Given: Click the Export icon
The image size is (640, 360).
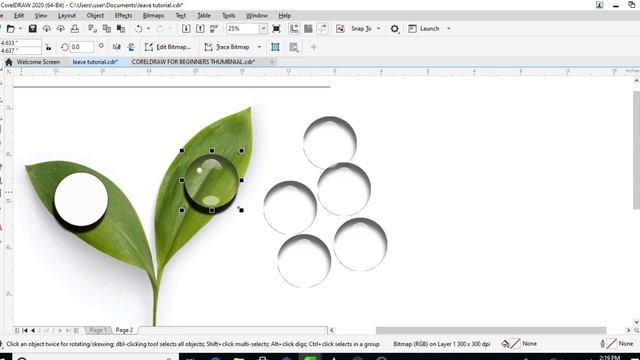Looking at the screenshot, I should (200, 29).
